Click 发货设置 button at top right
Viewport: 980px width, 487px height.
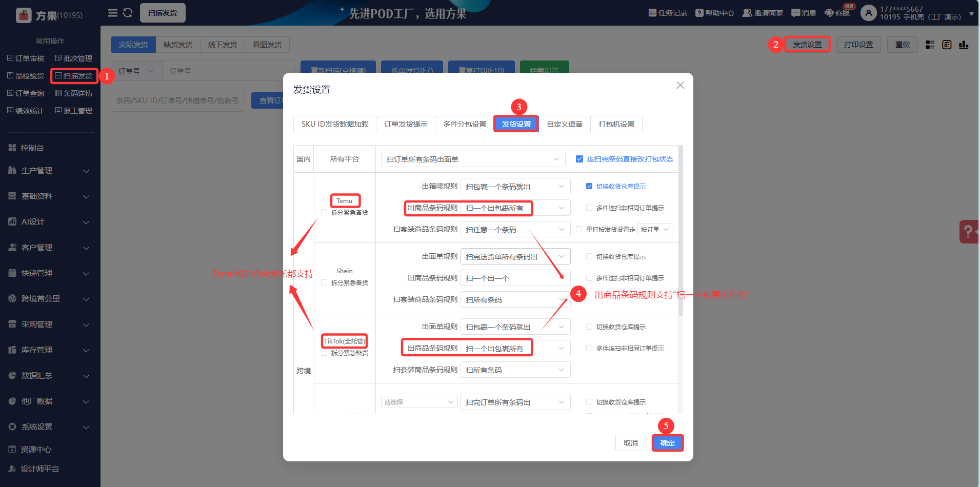tap(807, 45)
